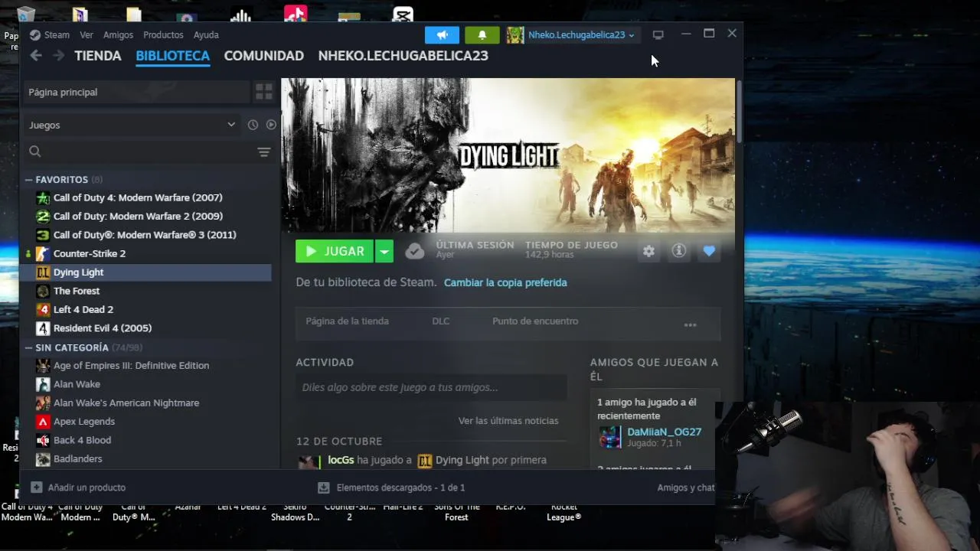The height and width of the screenshot is (551, 980).
Task: Open the Juegos filter dropdown
Action: coord(132,125)
